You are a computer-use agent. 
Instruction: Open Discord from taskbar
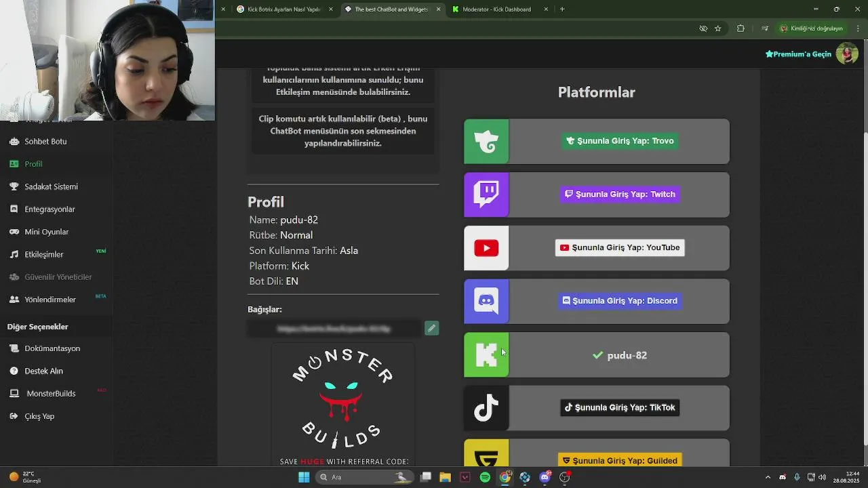tap(545, 477)
